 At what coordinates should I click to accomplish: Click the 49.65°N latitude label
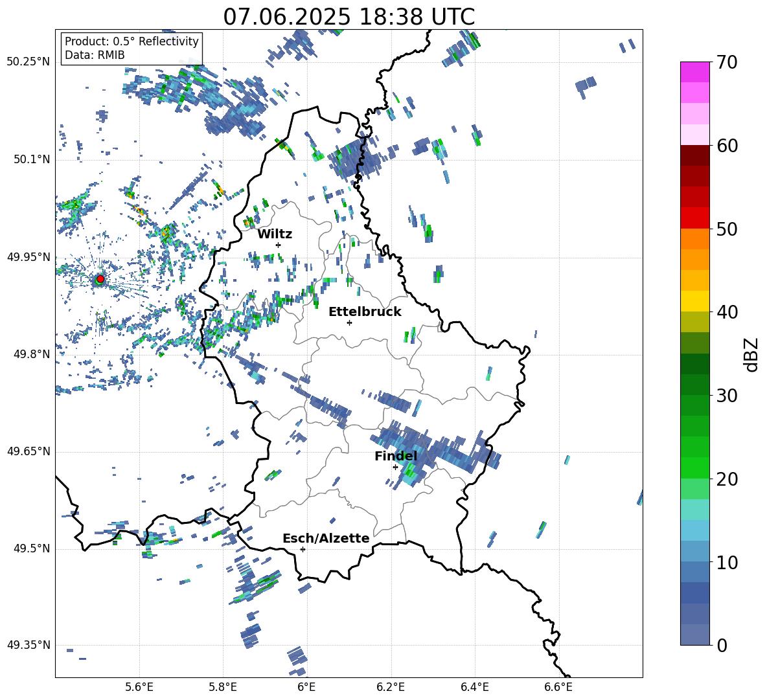point(29,451)
